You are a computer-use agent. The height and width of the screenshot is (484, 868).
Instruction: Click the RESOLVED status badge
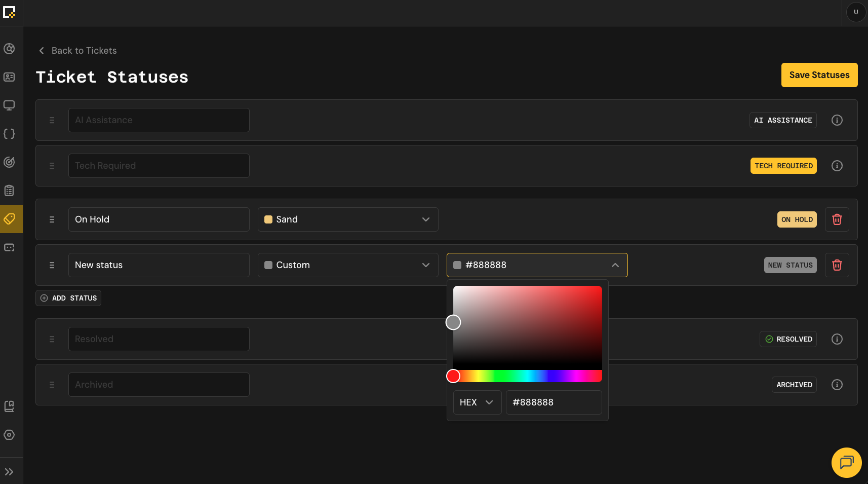(788, 339)
